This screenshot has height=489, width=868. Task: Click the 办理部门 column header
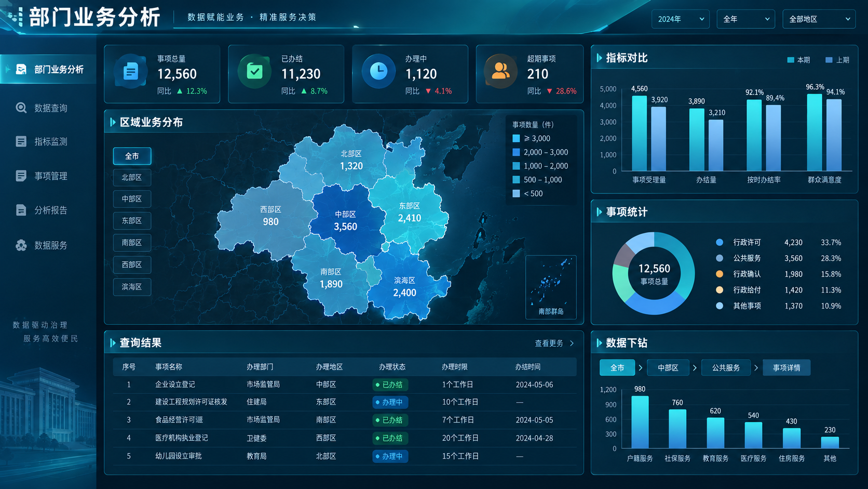(260, 367)
